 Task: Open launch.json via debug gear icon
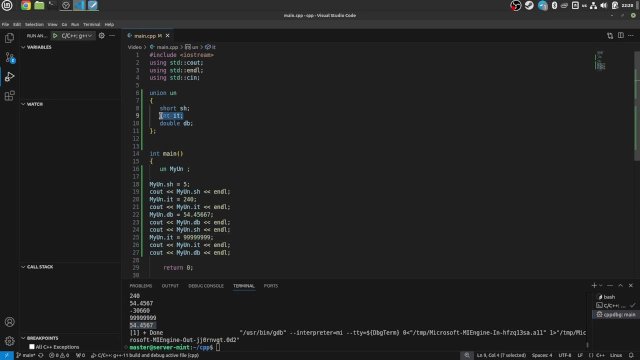(x=102, y=36)
